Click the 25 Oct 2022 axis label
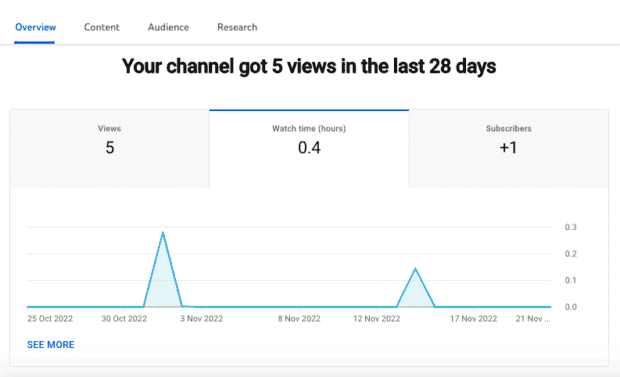This screenshot has height=377, width=620. tap(50, 318)
